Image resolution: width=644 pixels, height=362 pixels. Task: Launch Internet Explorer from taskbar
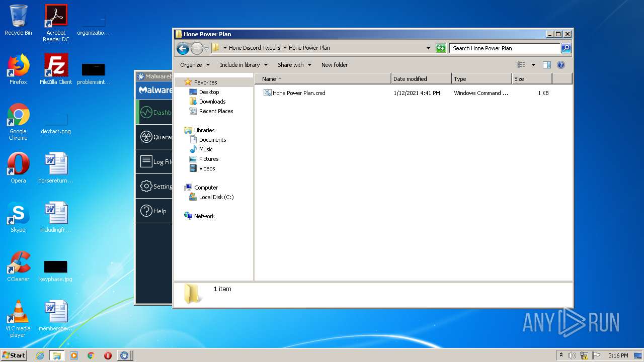pyautogui.click(x=40, y=355)
